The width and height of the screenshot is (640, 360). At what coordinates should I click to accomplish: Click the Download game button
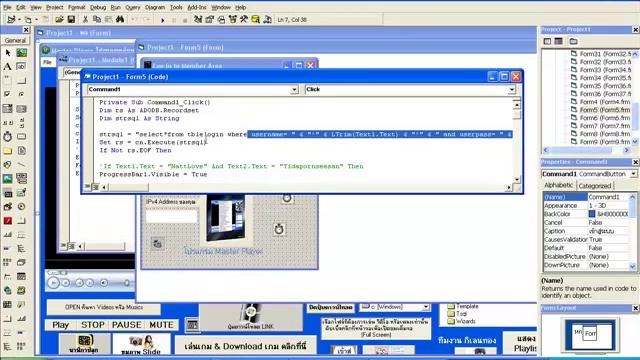245,346
